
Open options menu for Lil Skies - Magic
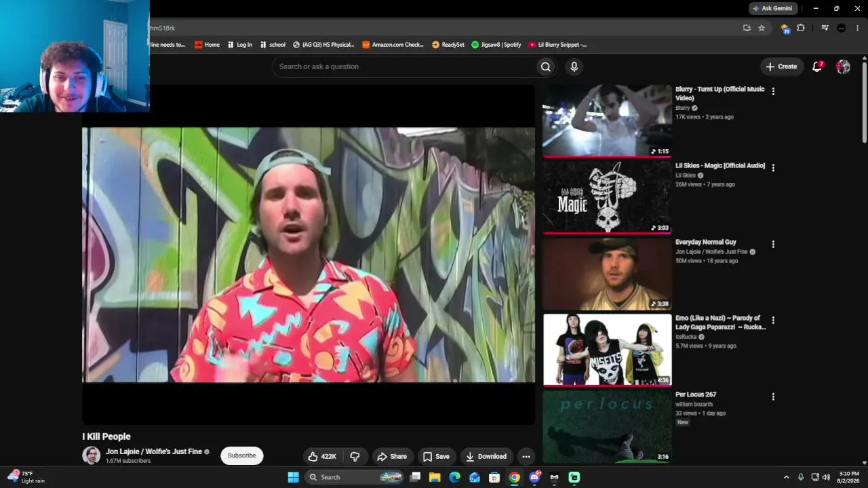[x=773, y=168]
